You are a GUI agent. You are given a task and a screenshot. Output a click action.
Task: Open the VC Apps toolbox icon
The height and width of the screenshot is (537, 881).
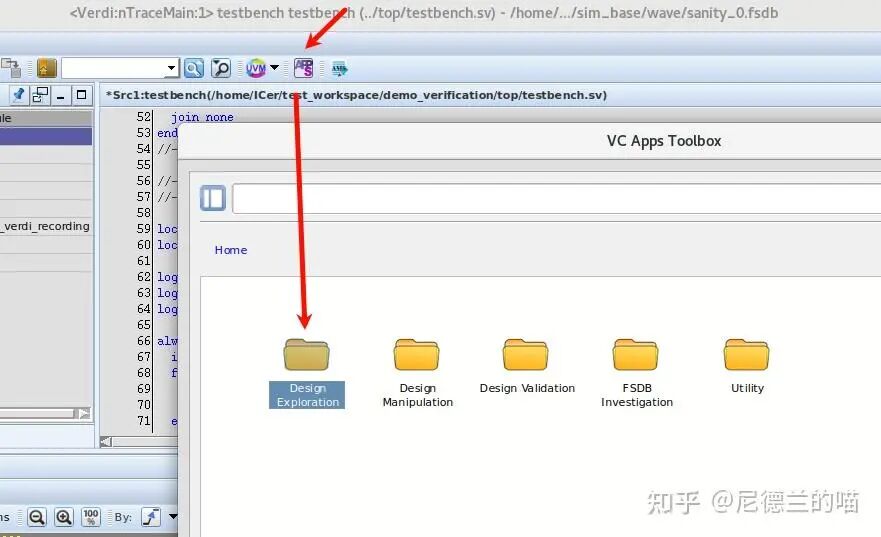[x=304, y=68]
